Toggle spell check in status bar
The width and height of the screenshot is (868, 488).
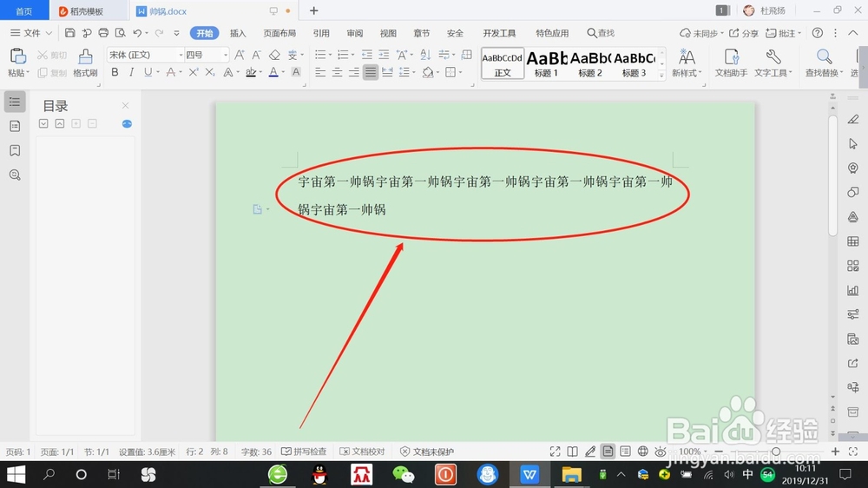pos(304,452)
